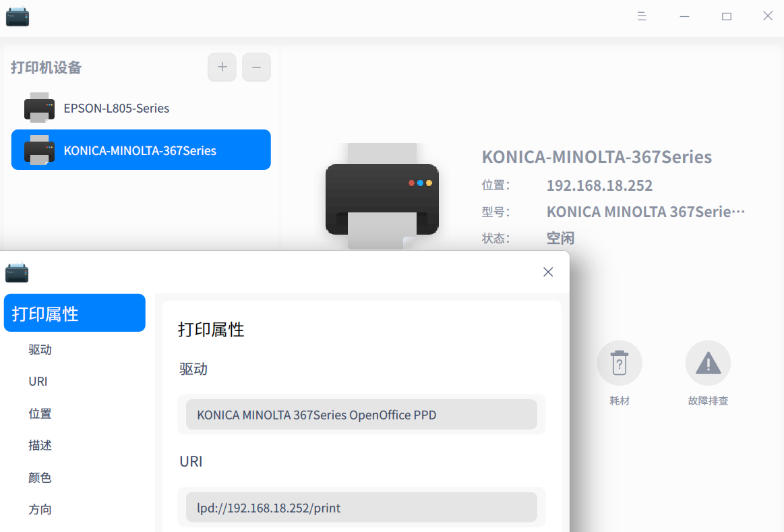Open the main window hamburger menu
784x532 pixels.
coord(642,16)
